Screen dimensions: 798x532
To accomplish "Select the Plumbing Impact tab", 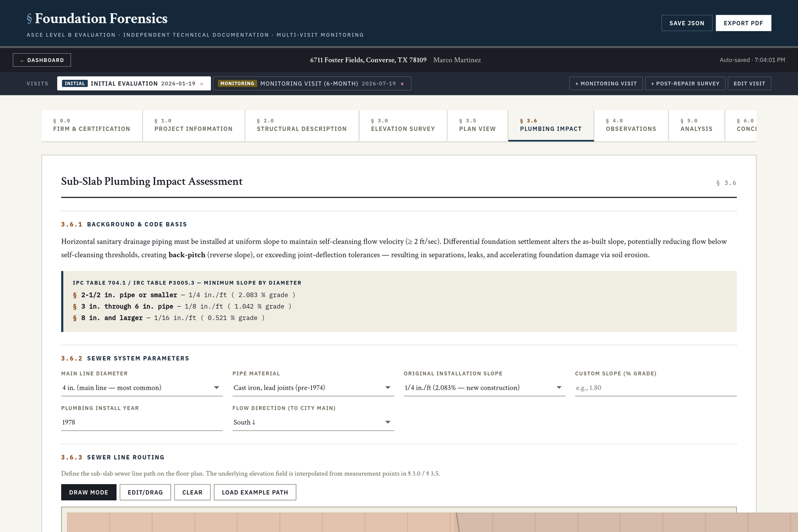I will (551, 125).
